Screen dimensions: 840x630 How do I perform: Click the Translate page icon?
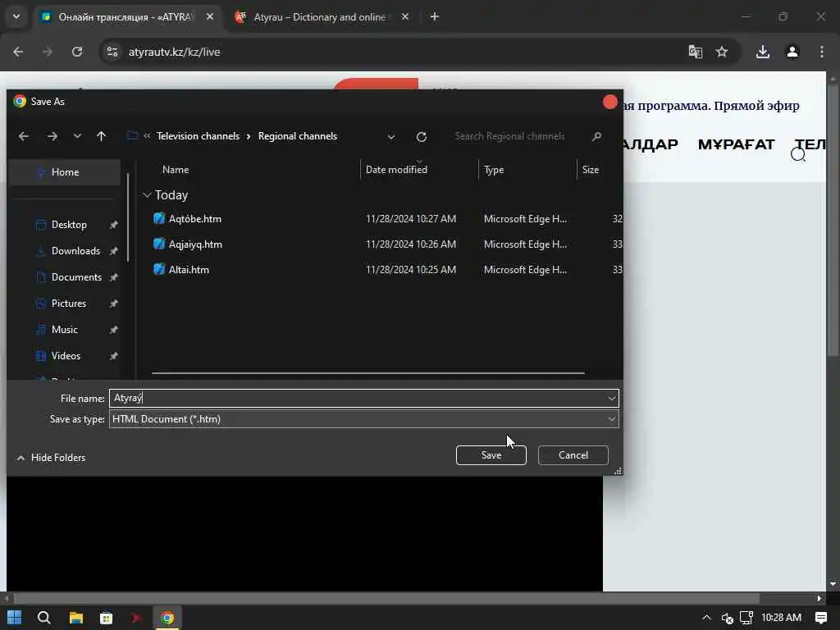695,52
